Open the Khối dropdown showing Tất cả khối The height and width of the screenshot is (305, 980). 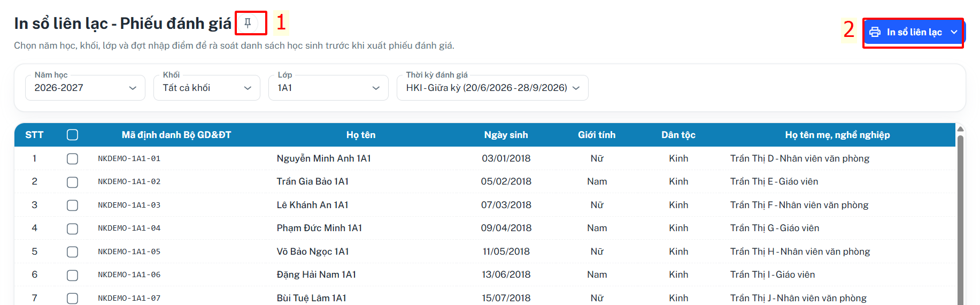coord(207,88)
